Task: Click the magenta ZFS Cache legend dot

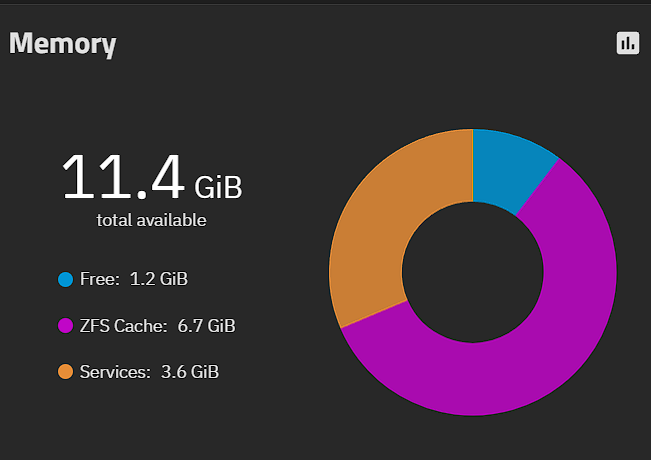Action: click(x=66, y=326)
